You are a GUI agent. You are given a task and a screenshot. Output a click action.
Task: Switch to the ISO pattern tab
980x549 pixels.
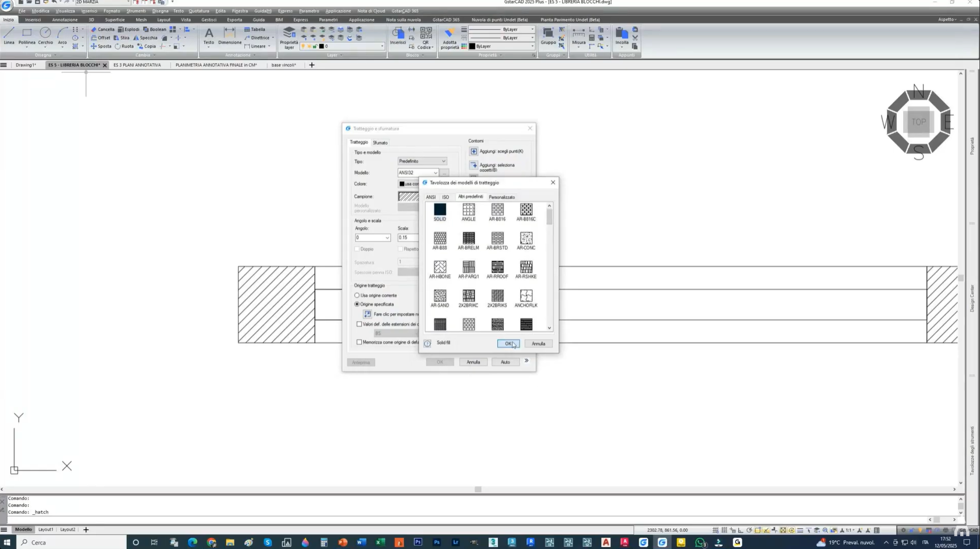point(445,197)
